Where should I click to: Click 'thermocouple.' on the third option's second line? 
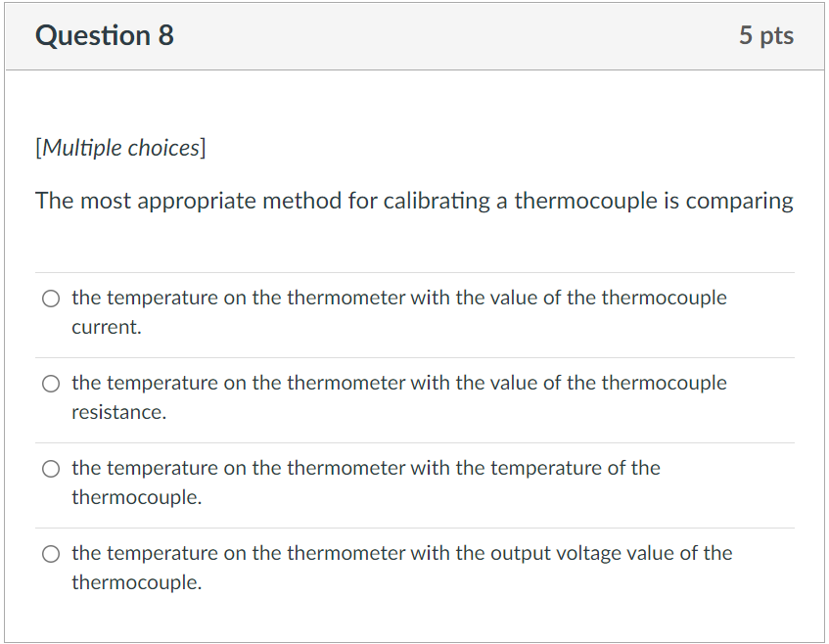137,498
